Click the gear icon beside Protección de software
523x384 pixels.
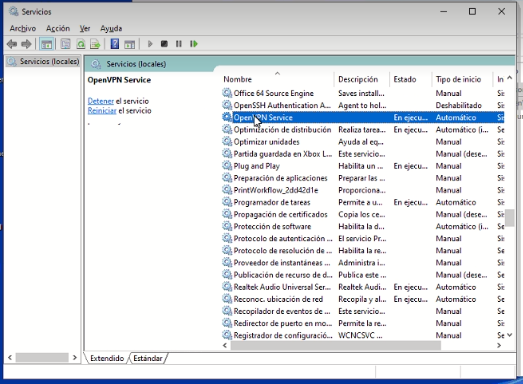tap(227, 227)
